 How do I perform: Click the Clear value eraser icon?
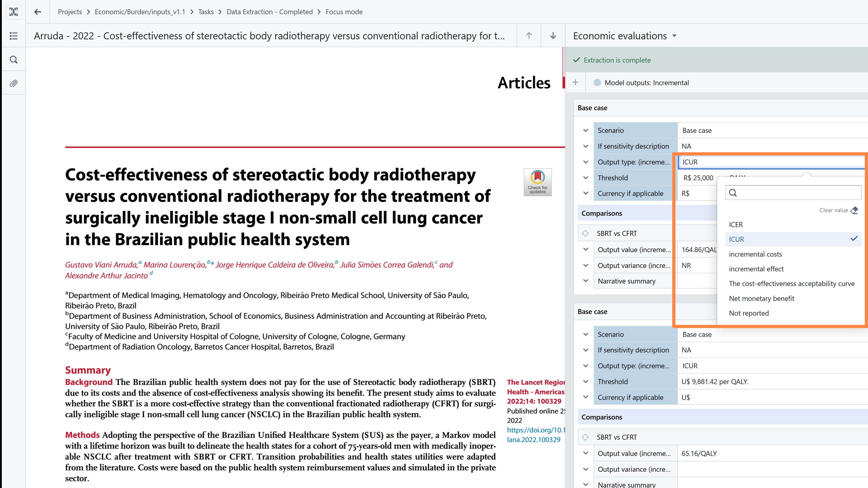tap(854, 211)
